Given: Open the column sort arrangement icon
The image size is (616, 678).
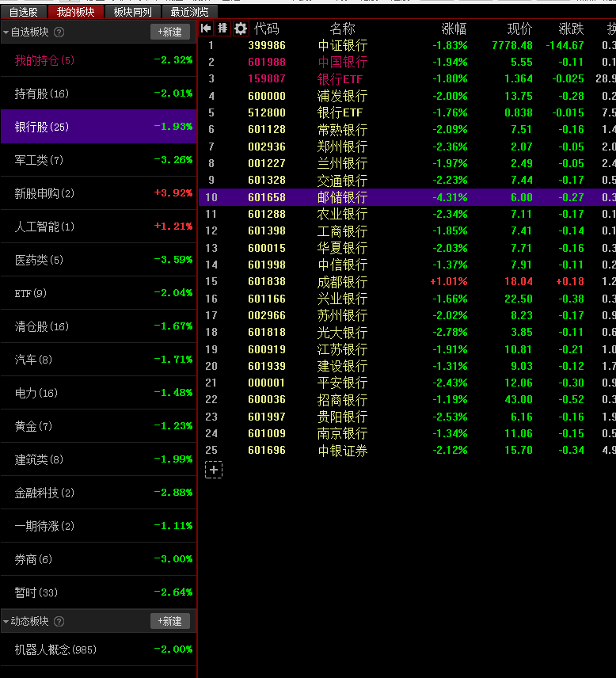Looking at the screenshot, I should [222, 29].
